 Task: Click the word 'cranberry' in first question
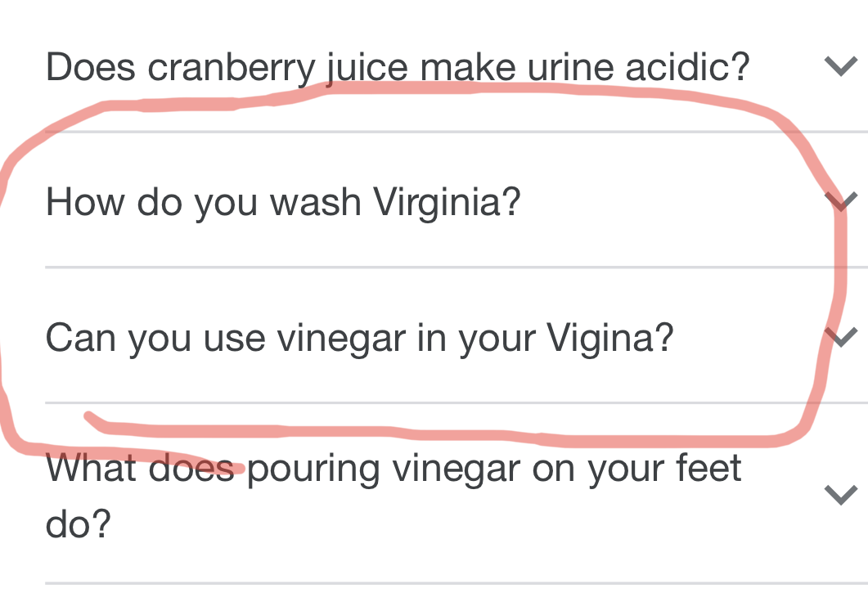coord(232,70)
